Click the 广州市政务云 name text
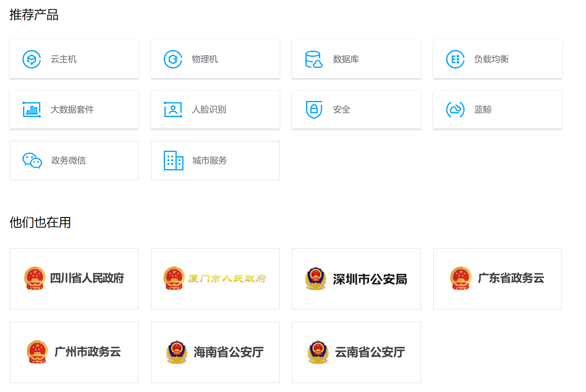586x392 pixels. pos(88,352)
